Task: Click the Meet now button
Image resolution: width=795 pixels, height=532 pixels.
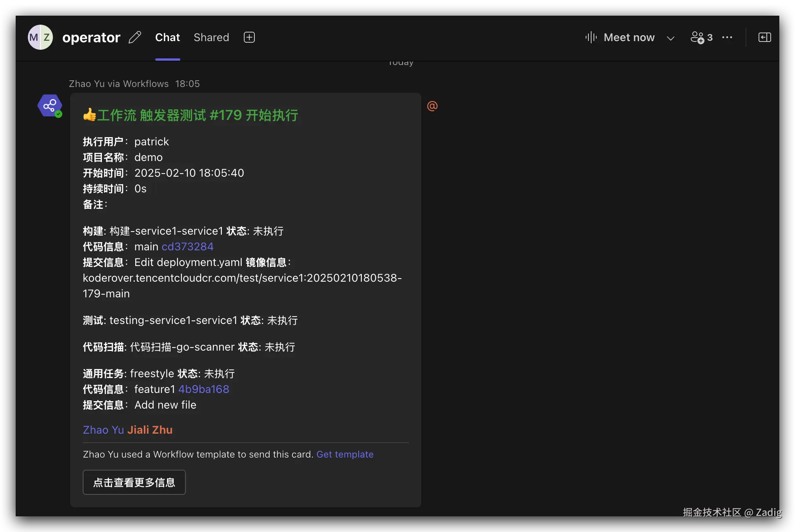Action: [x=629, y=38]
